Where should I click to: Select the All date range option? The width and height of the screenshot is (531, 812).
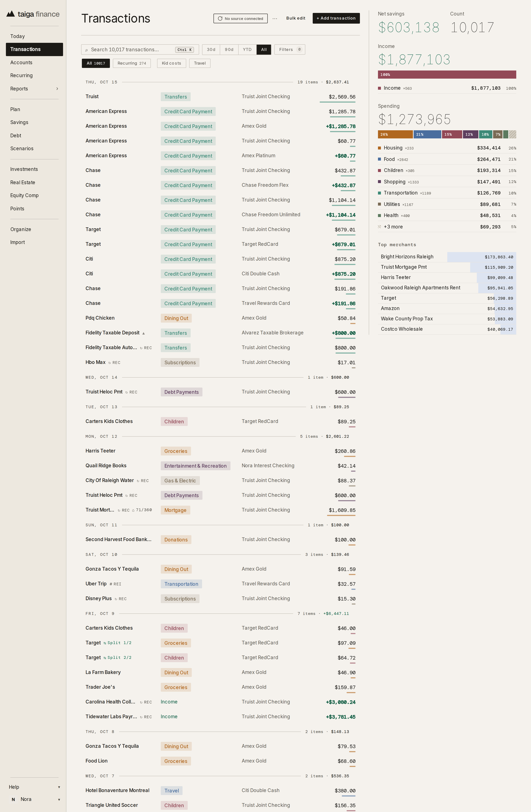(264, 49)
